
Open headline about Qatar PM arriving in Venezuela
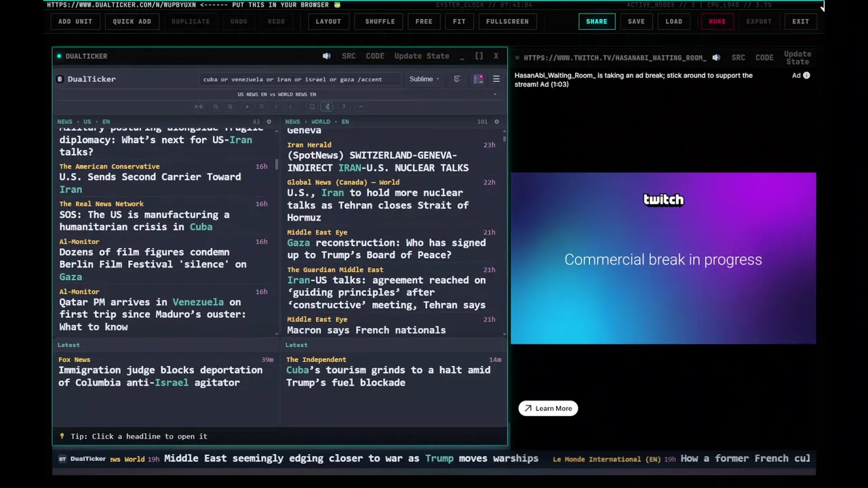pos(153,314)
